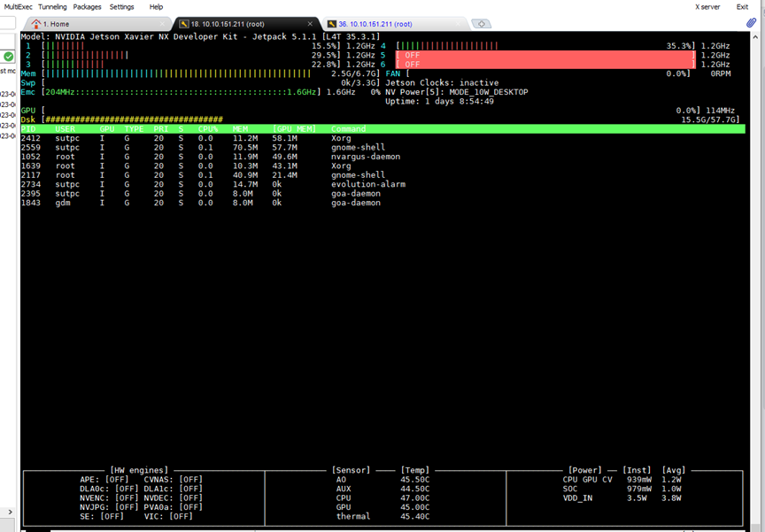
Task: Click the [GPU MEM] column header
Action: [294, 128]
